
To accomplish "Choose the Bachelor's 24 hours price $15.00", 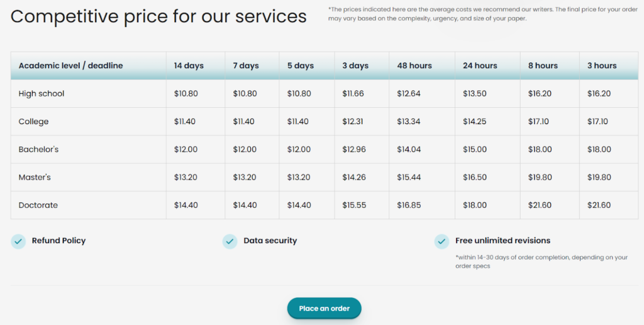I will pyautogui.click(x=475, y=150).
